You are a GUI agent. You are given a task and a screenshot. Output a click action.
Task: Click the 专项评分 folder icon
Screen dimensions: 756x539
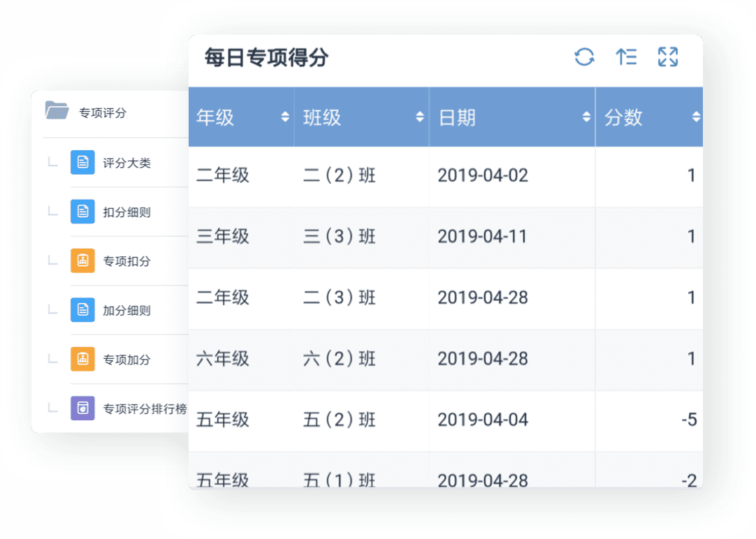click(57, 110)
